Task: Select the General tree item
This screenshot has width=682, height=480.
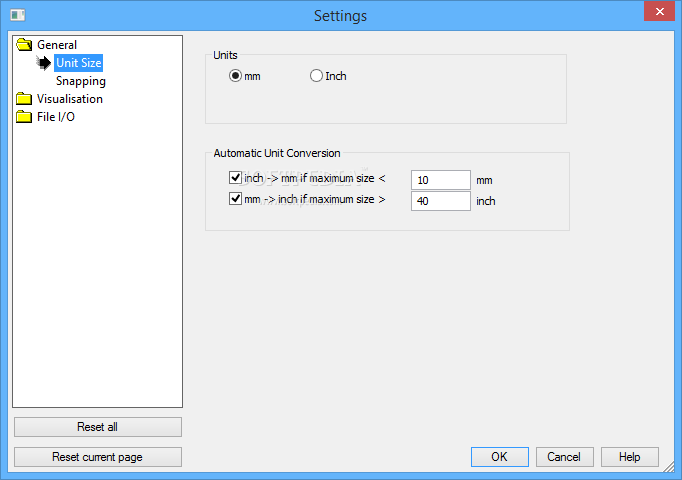Action: click(57, 45)
